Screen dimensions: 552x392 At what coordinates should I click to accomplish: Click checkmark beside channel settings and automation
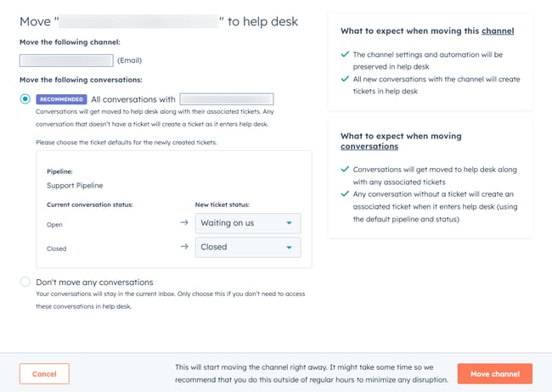344,54
